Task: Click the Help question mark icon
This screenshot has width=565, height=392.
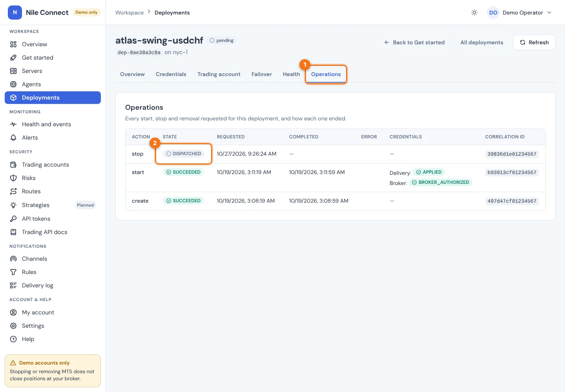Action: (13, 339)
